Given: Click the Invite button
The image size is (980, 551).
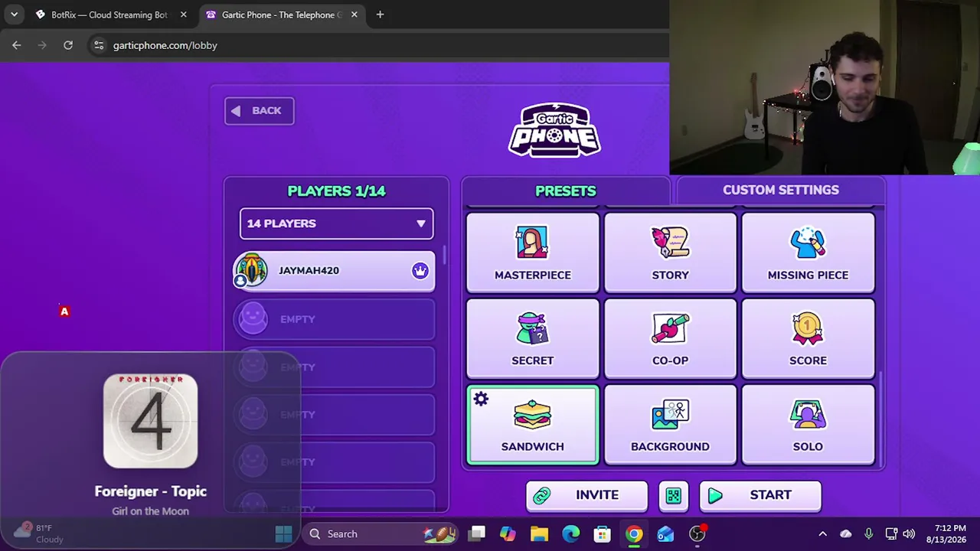Looking at the screenshot, I should coord(586,496).
